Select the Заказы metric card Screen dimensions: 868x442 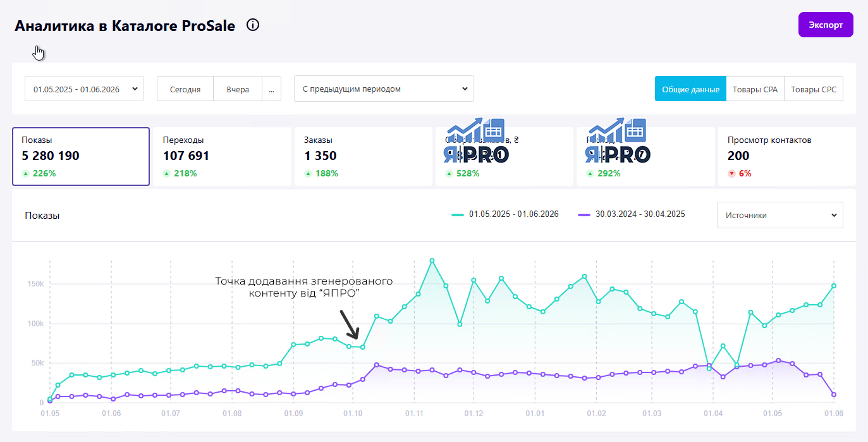[x=364, y=156]
